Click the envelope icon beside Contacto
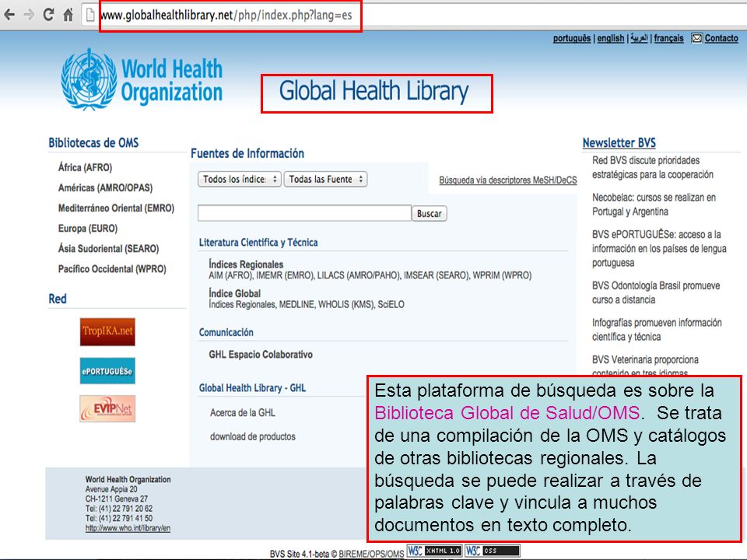 696,38
